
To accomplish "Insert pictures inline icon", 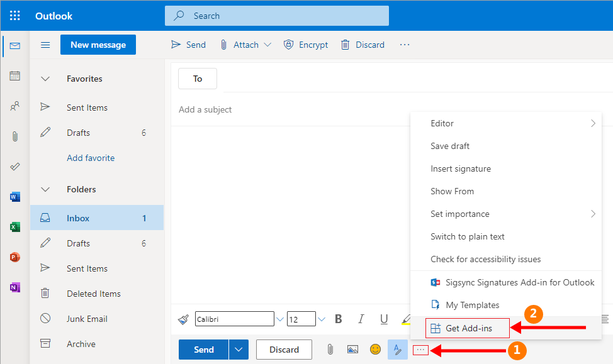I will [x=352, y=350].
